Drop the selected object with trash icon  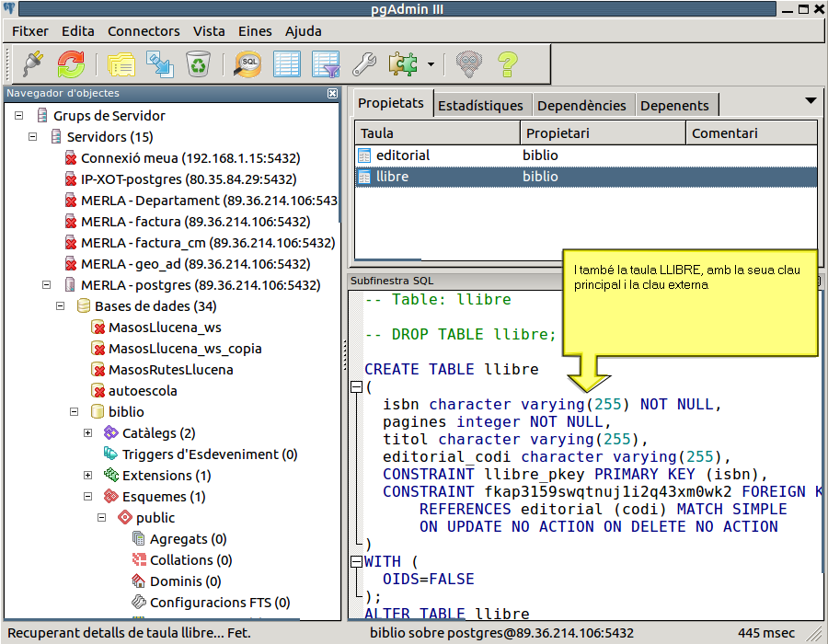(199, 64)
